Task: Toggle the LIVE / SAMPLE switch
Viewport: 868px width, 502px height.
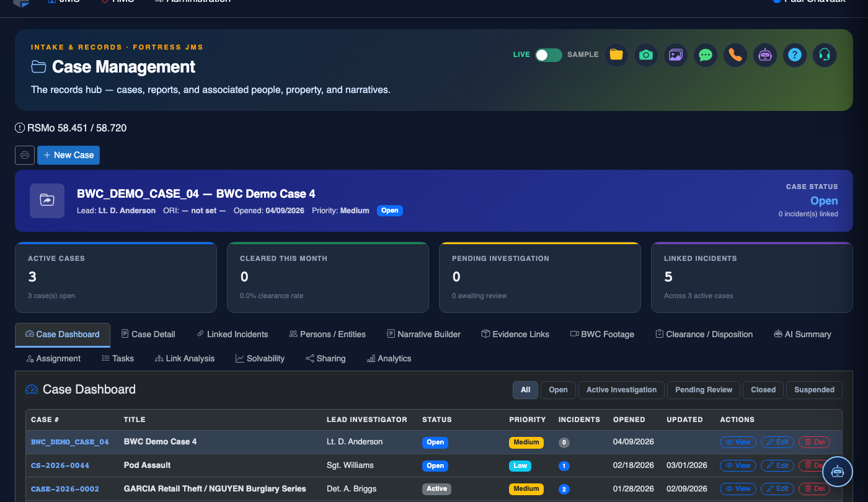Action: [549, 55]
